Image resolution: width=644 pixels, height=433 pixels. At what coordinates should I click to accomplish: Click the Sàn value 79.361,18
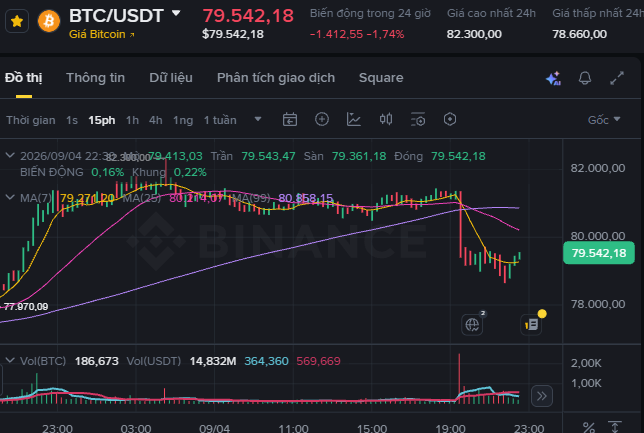point(359,156)
